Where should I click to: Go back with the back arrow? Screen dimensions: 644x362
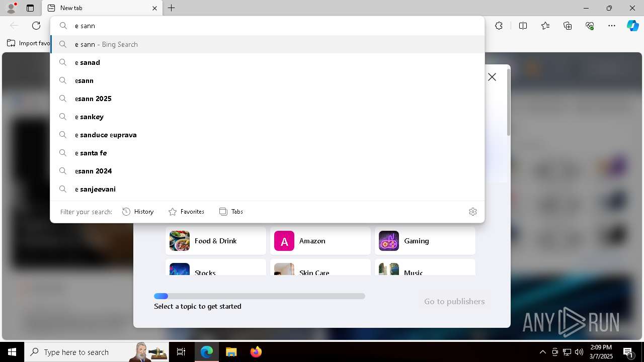pyautogui.click(x=14, y=26)
